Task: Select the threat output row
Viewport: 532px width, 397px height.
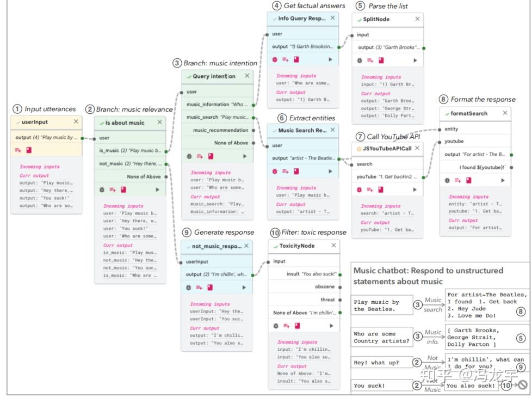Action: pyautogui.click(x=304, y=300)
